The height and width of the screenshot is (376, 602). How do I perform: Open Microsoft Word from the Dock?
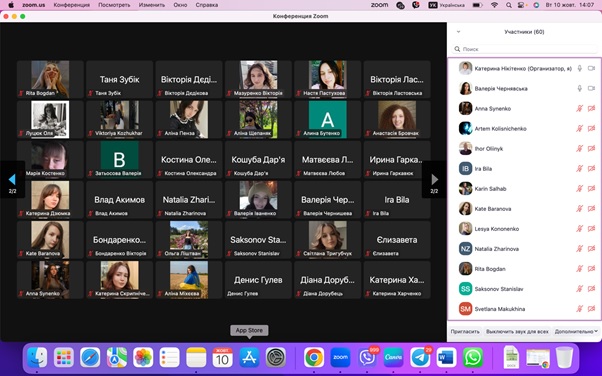pos(447,358)
